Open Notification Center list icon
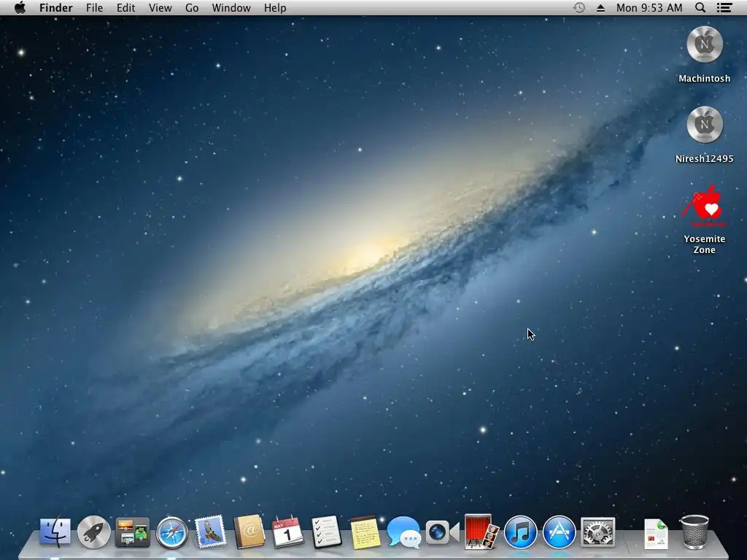The image size is (747, 560). click(x=724, y=7)
